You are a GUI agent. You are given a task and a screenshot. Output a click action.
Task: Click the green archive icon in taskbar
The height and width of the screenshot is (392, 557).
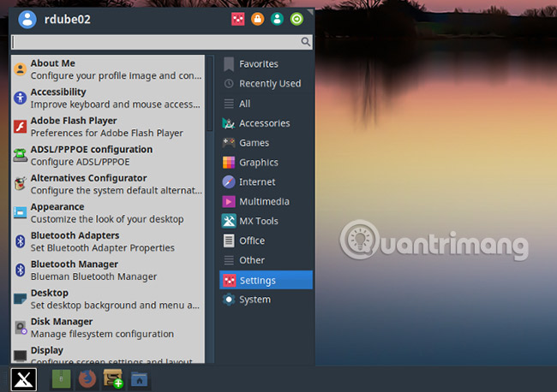61,378
